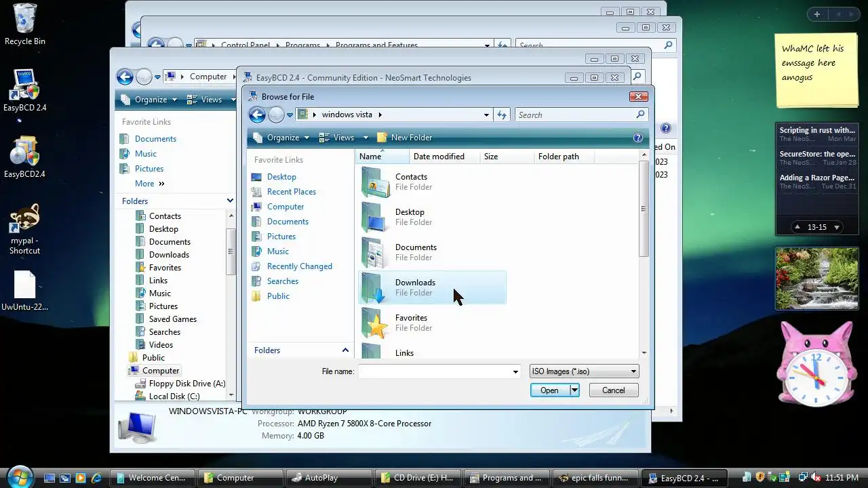The image size is (868, 488).
Task: Click the Open button
Action: point(550,390)
